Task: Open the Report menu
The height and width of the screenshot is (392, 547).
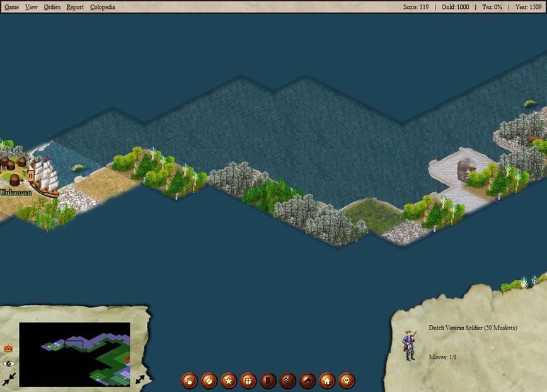Action: [74, 7]
